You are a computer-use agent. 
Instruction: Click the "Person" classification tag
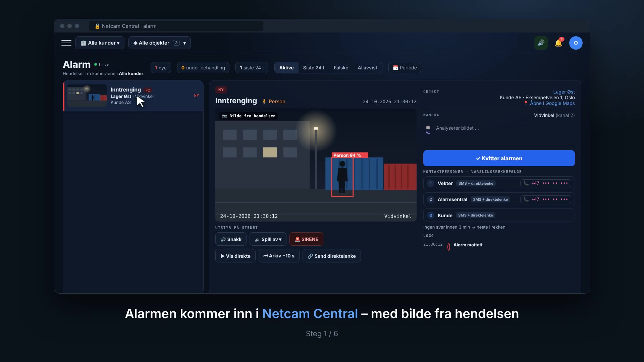click(x=274, y=102)
